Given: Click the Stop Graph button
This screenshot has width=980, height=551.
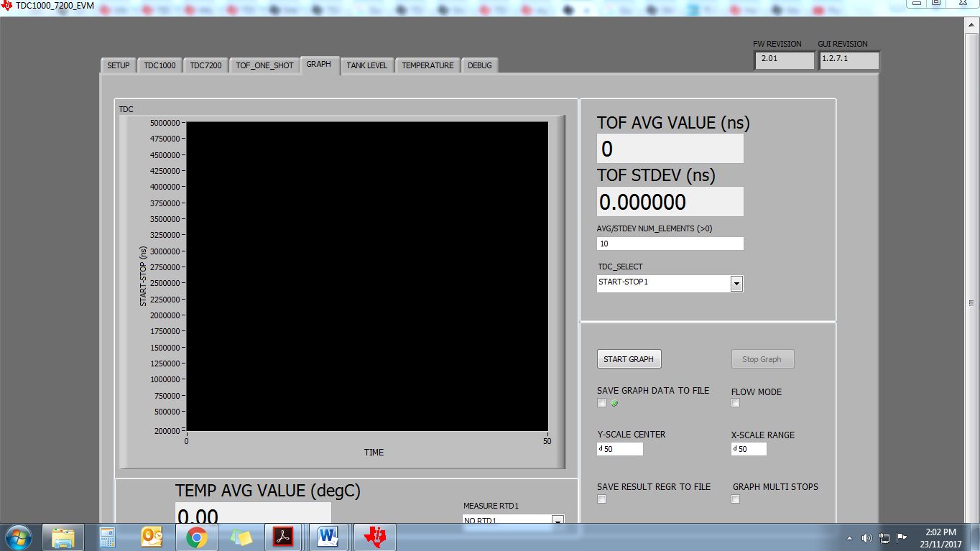Looking at the screenshot, I should click(762, 359).
